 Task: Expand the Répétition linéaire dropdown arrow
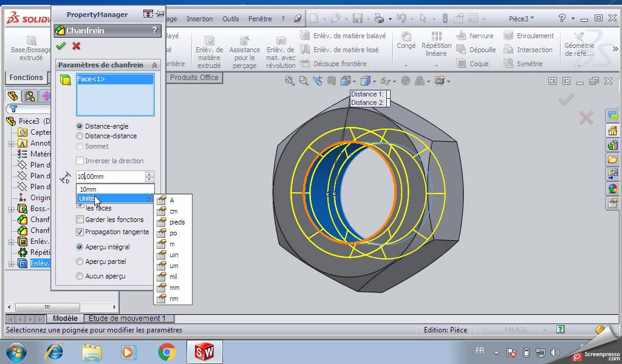point(436,66)
